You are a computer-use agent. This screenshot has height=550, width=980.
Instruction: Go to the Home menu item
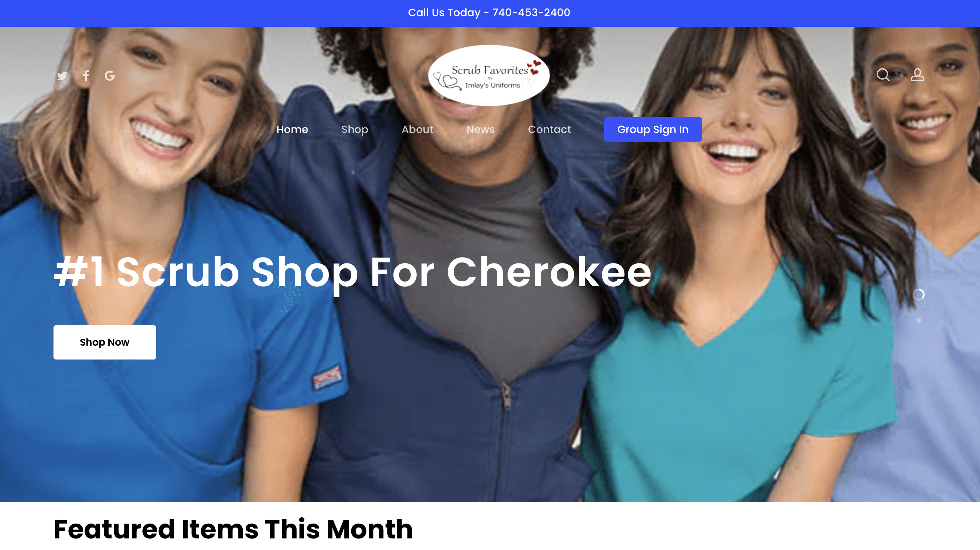pos(292,129)
